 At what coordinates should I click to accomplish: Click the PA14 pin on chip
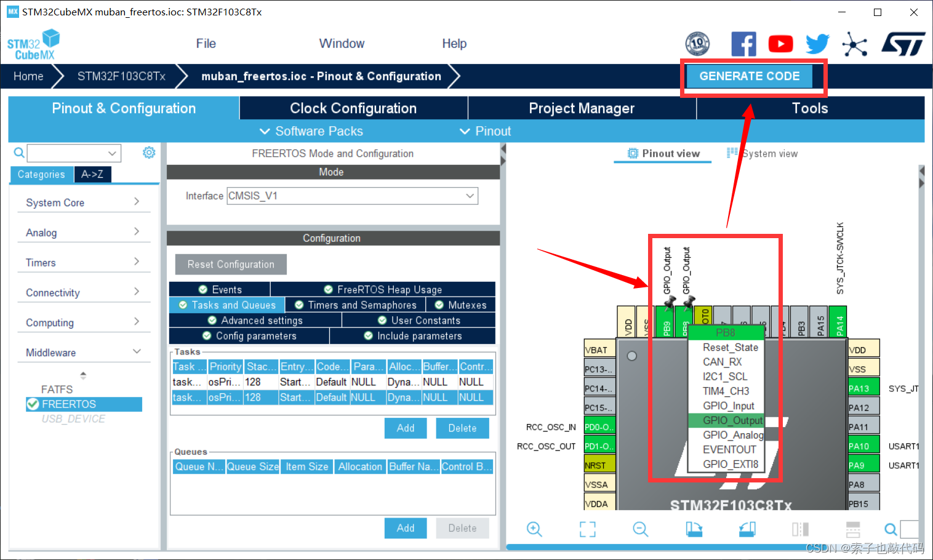pos(838,321)
